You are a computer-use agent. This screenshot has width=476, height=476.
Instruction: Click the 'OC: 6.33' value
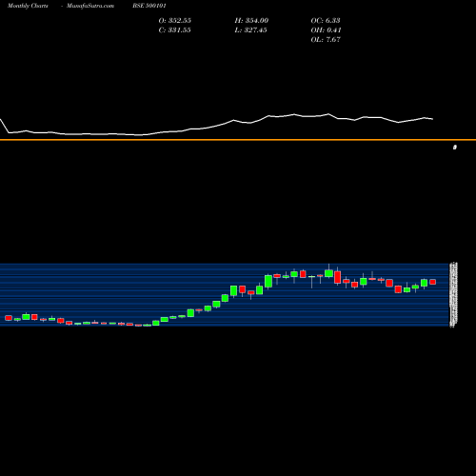pos(326,21)
